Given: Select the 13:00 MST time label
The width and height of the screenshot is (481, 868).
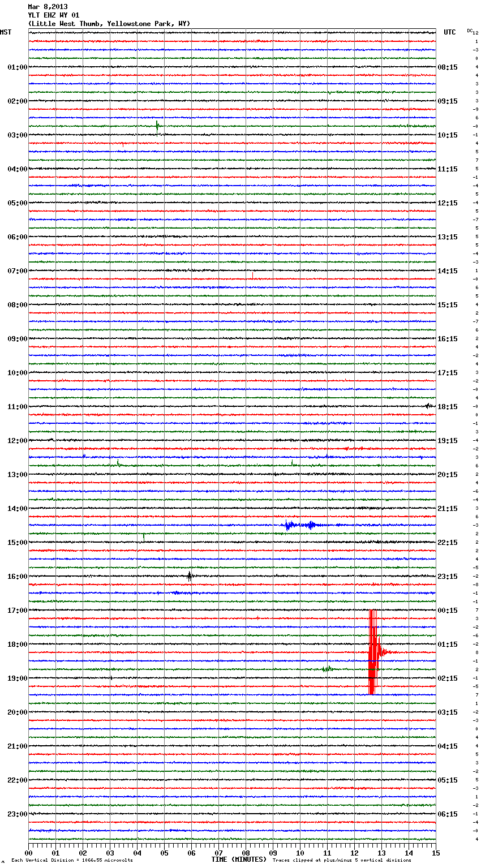Looking at the screenshot, I should tap(18, 475).
